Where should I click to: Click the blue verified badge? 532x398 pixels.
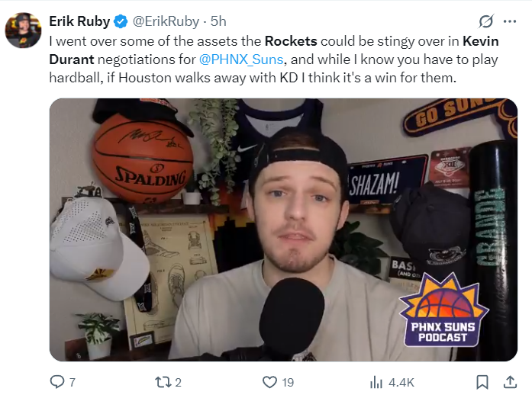pyautogui.click(x=121, y=21)
